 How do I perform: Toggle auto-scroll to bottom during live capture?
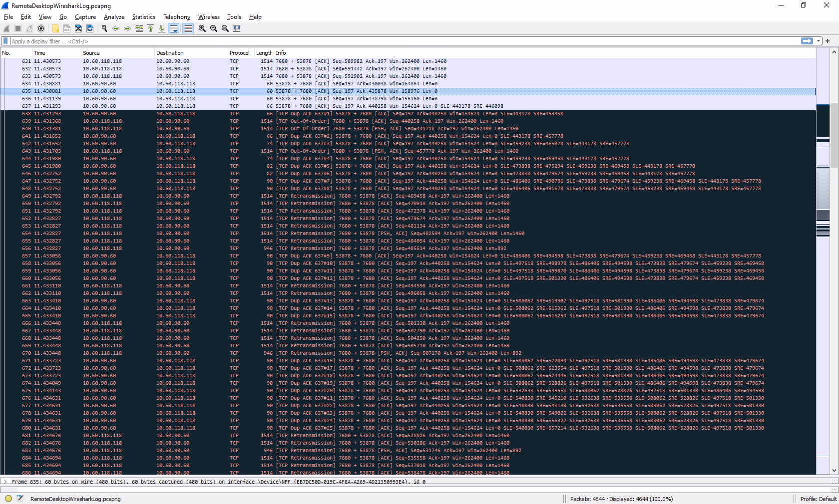click(173, 28)
